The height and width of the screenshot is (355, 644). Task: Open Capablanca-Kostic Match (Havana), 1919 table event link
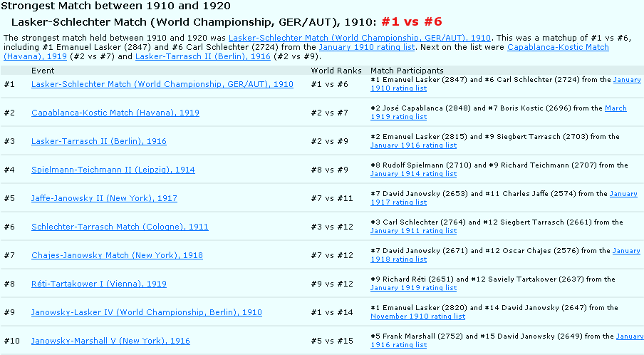[x=115, y=113]
